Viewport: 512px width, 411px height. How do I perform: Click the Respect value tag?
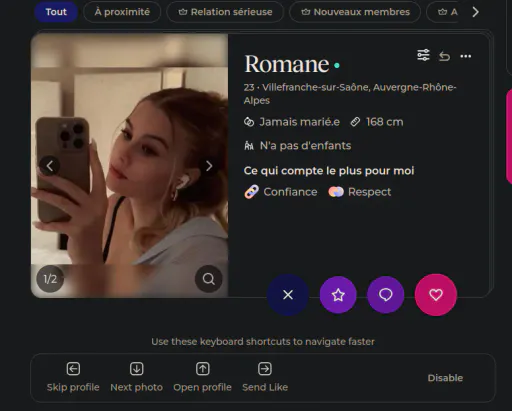tap(360, 192)
